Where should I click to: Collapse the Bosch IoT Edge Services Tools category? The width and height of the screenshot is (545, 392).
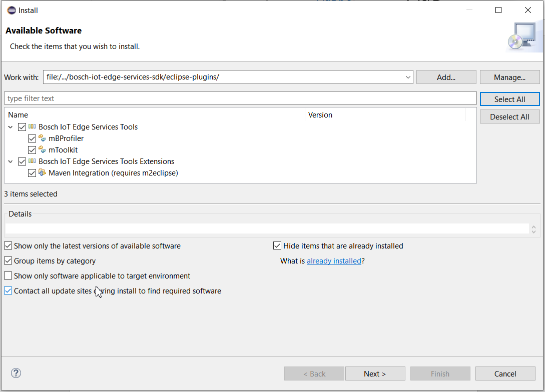click(11, 127)
